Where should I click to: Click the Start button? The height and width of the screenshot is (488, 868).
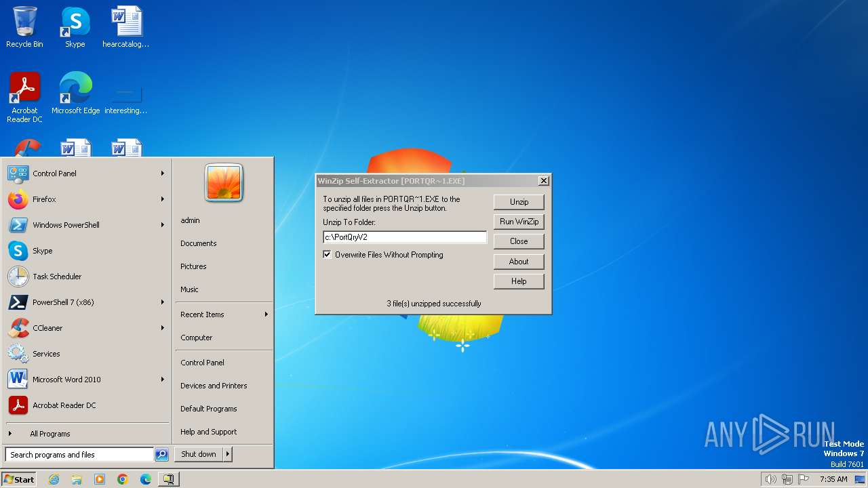(19, 479)
